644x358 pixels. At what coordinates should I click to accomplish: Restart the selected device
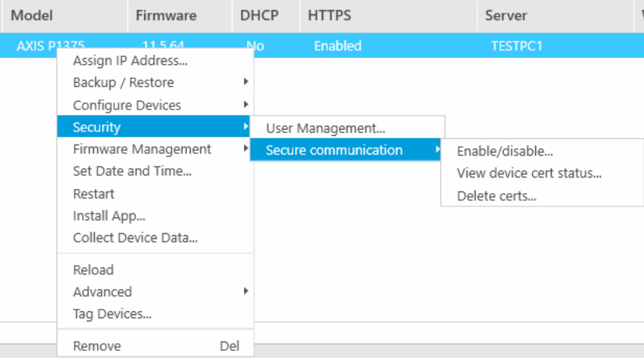[94, 194]
